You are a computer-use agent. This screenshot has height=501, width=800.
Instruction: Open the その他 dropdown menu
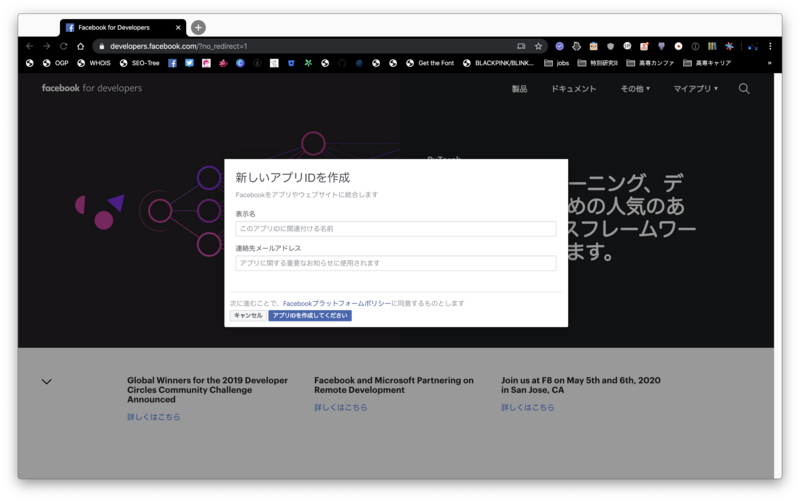click(635, 89)
